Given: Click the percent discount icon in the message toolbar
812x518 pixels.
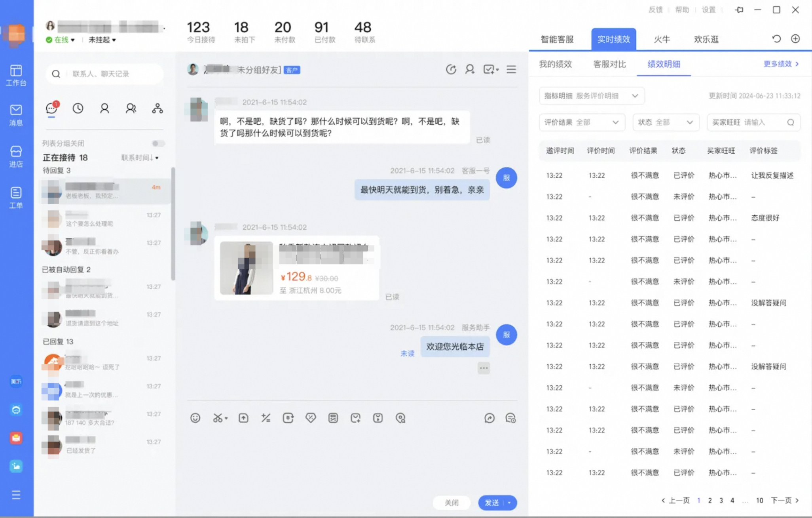Looking at the screenshot, I should pos(266,418).
